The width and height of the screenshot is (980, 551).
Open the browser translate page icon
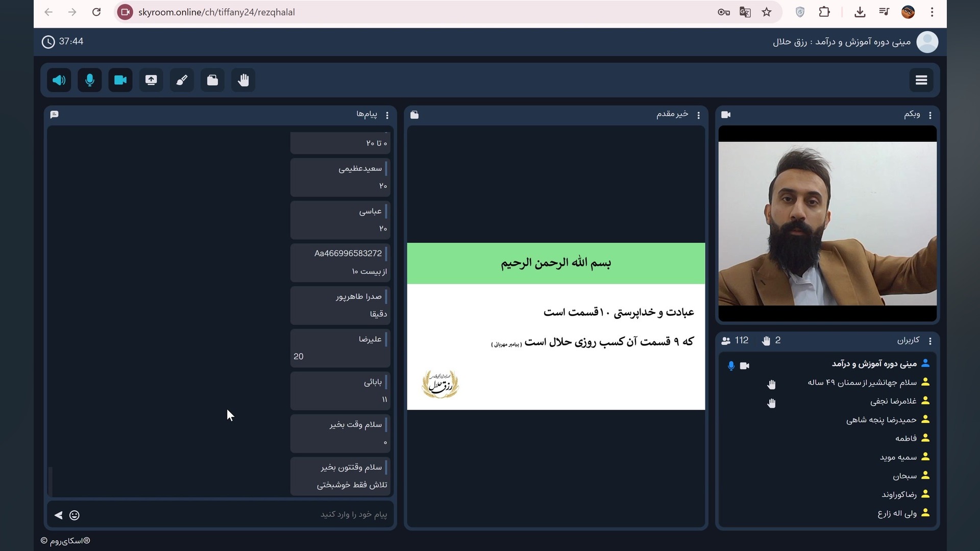[745, 12]
